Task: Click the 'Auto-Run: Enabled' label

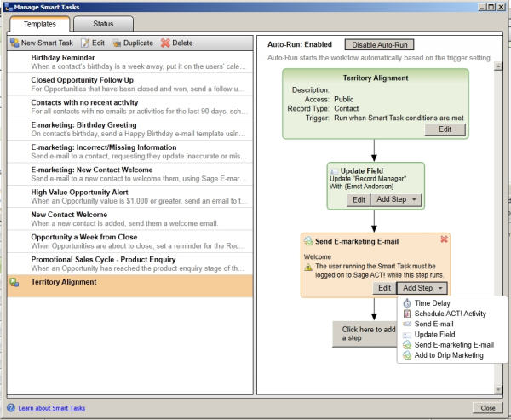Action: [300, 44]
